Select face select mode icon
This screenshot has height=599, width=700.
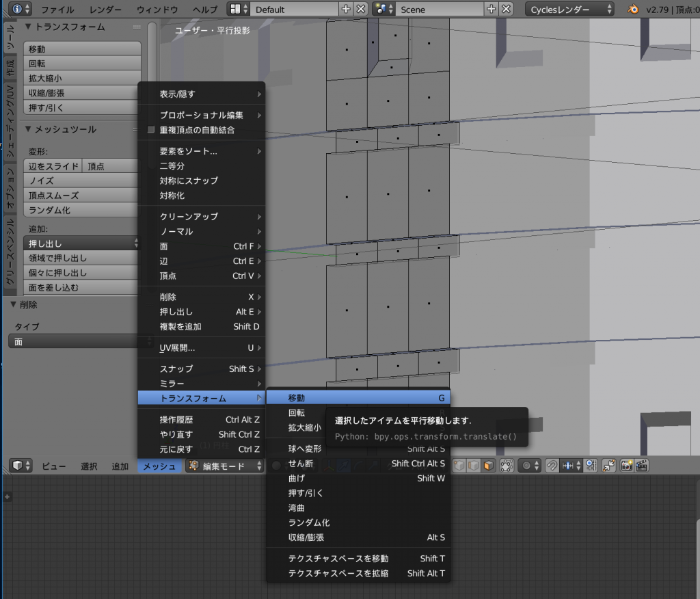(x=488, y=466)
